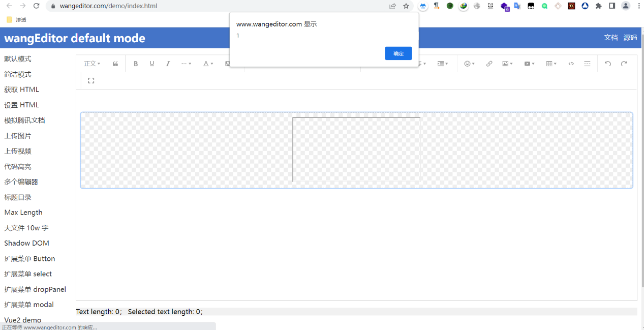Toggle blockquote formatting in the toolbar
644x330 pixels.
[x=115, y=64]
